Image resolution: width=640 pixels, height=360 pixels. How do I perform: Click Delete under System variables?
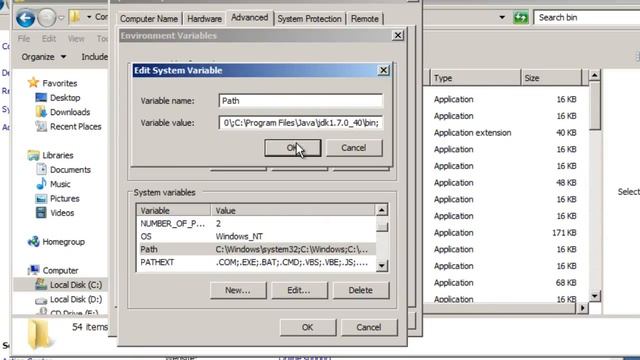tap(360, 290)
